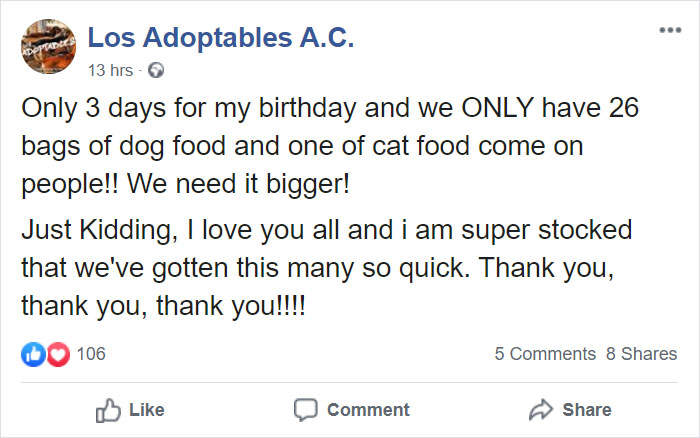Click the red heart reaction icon
This screenshot has width=700, height=438.
[56, 353]
